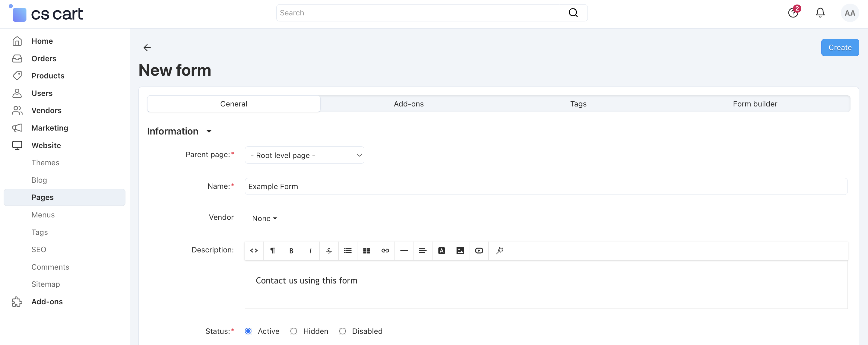Click the Add-ons puzzle icon
868x345 pixels.
[x=17, y=302]
